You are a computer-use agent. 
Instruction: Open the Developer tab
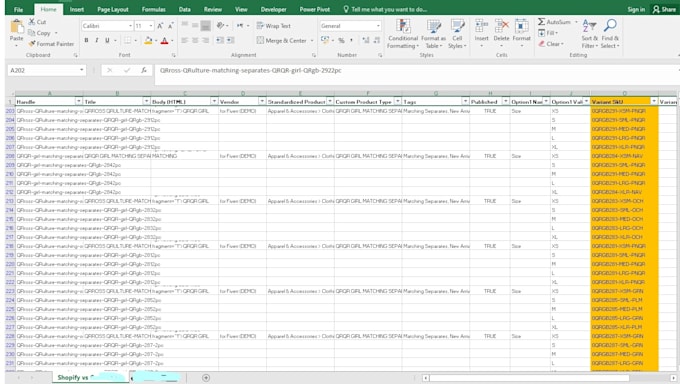point(273,9)
